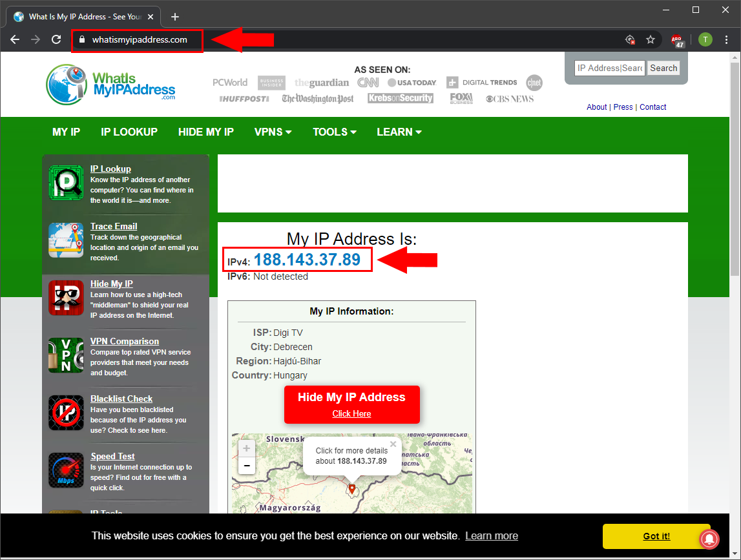This screenshot has width=741, height=560.
Task: Open the Speed Test sidebar link
Action: coord(112,457)
